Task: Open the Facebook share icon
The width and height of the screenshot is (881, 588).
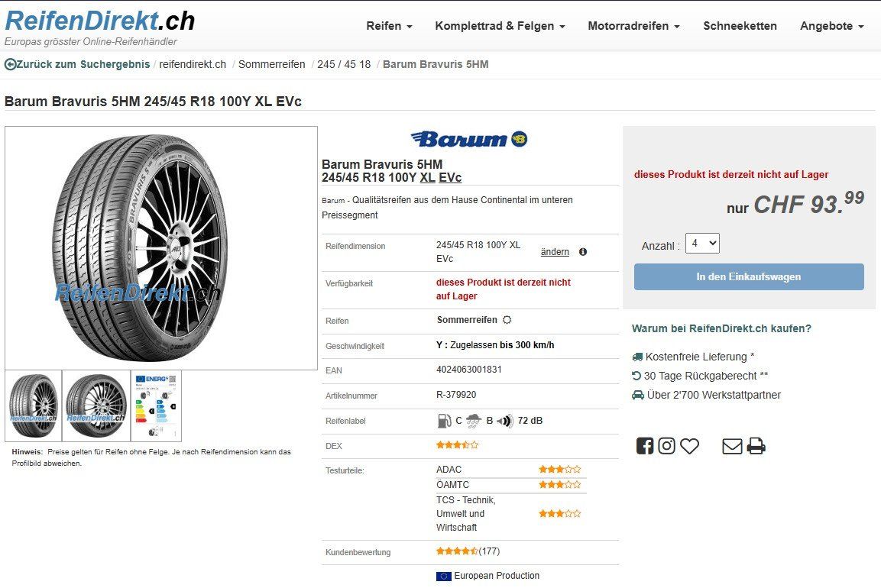Action: tap(644, 446)
